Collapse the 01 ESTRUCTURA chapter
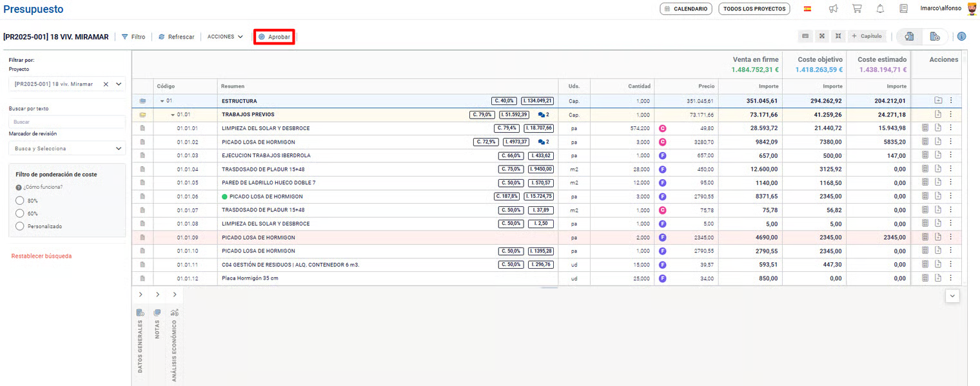Screen dimensions: 980x386 coord(162,101)
